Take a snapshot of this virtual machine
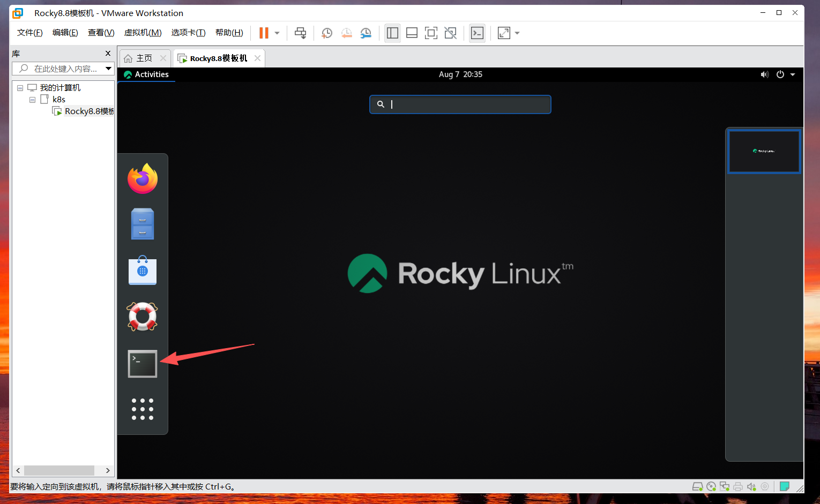The width and height of the screenshot is (820, 504). (x=327, y=33)
